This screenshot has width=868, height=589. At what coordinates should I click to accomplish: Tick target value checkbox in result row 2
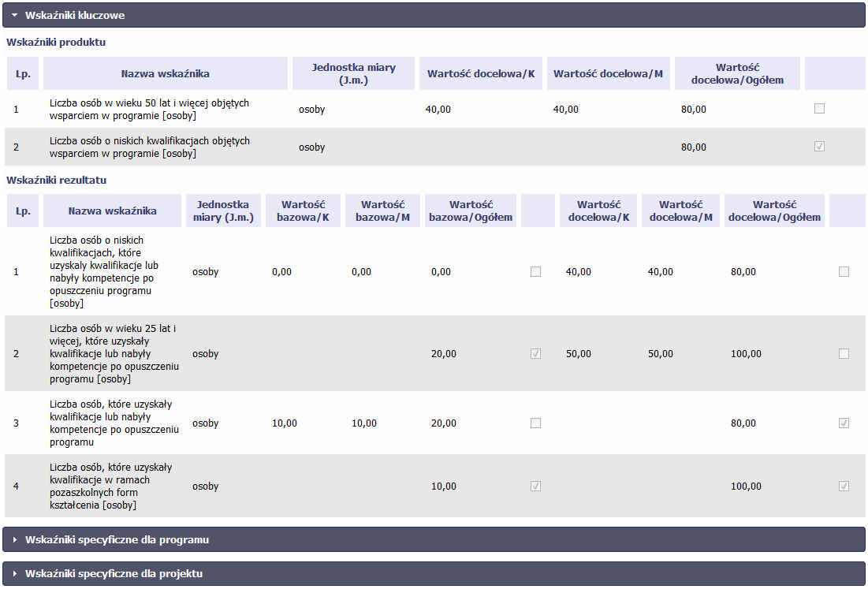point(844,354)
